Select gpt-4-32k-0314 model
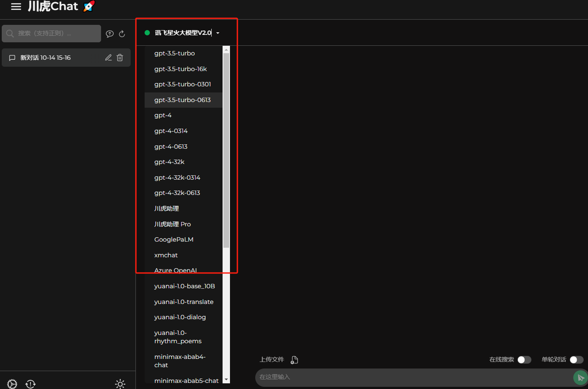The image size is (588, 389). pyautogui.click(x=184, y=177)
